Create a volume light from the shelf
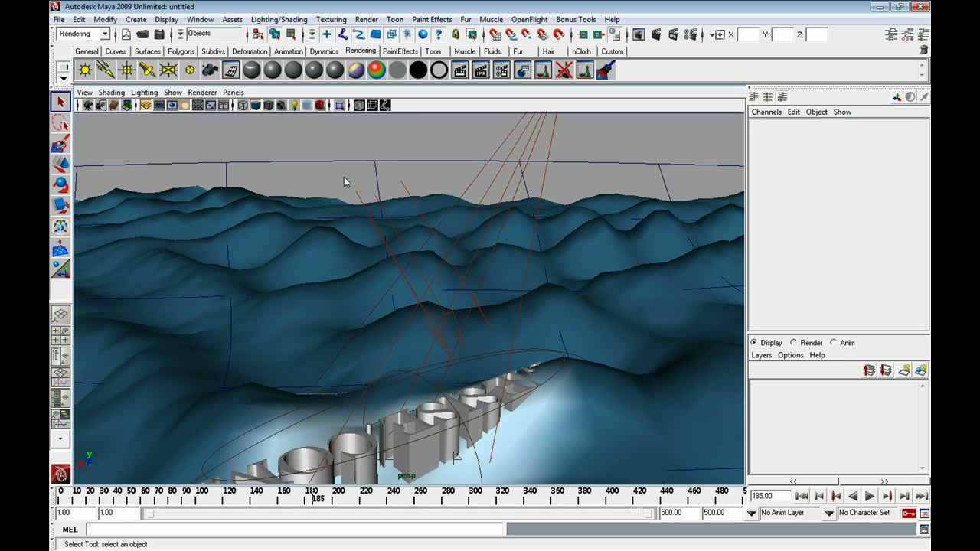 189,70
